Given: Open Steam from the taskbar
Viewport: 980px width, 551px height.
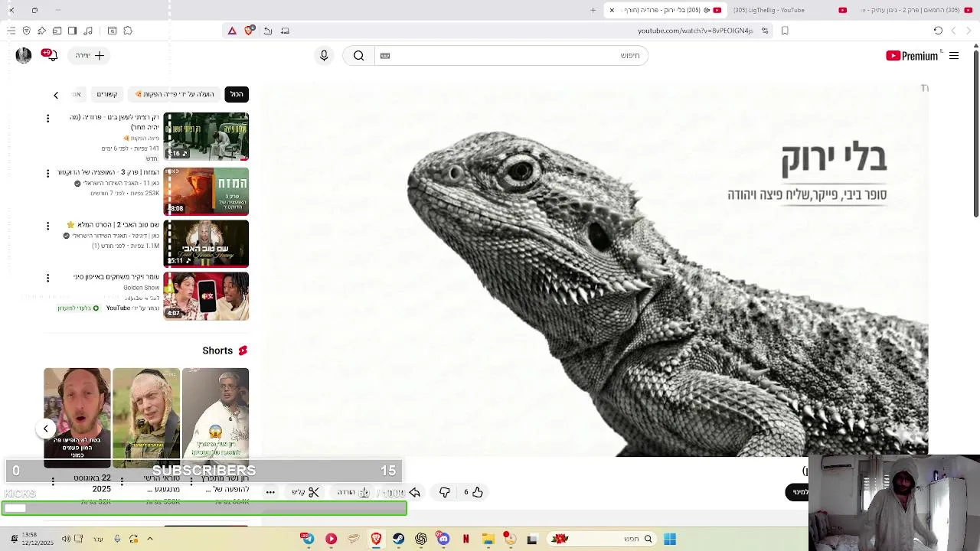Looking at the screenshot, I should pos(398,539).
